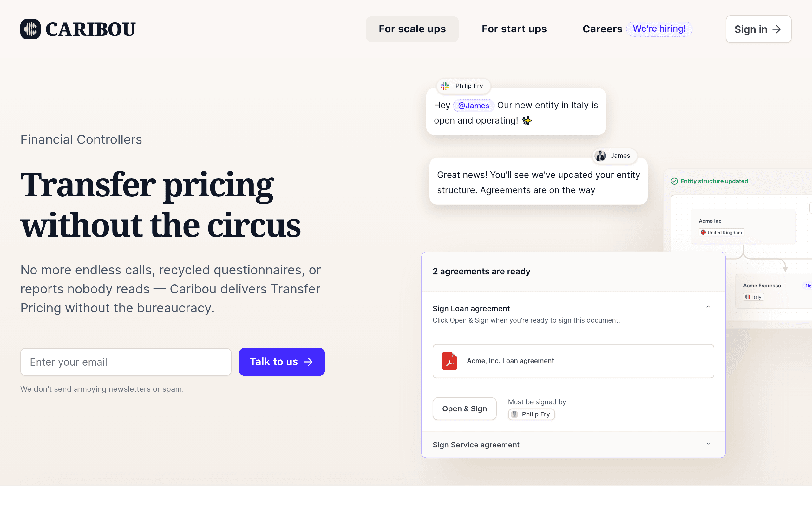
Task: Click the Talk to us button
Action: [282, 362]
